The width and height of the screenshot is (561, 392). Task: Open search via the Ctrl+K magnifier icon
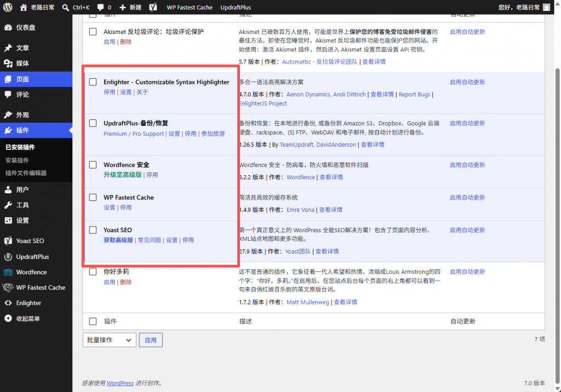point(66,7)
